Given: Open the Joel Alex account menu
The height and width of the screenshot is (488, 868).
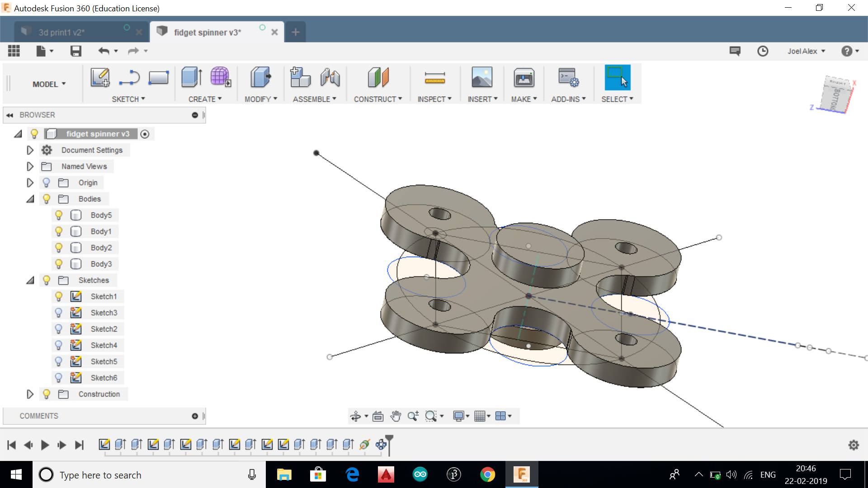Looking at the screenshot, I should (x=806, y=51).
